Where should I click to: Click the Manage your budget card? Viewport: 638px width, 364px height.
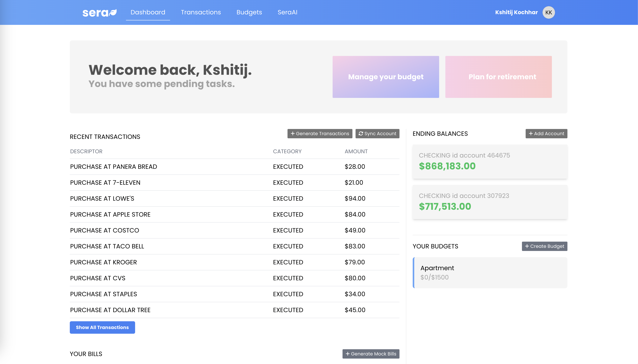(x=385, y=77)
